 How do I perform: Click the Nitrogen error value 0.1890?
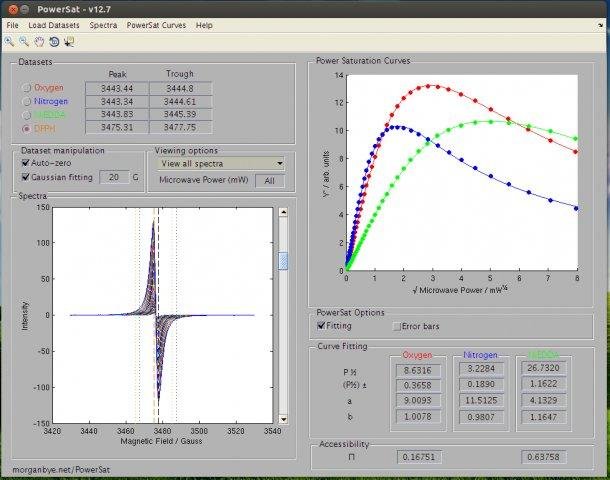click(481, 384)
